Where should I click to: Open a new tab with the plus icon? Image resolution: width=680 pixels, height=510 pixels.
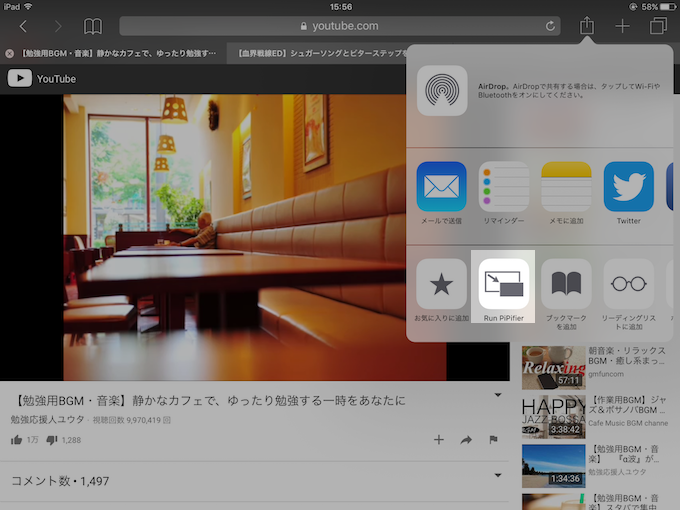(622, 26)
